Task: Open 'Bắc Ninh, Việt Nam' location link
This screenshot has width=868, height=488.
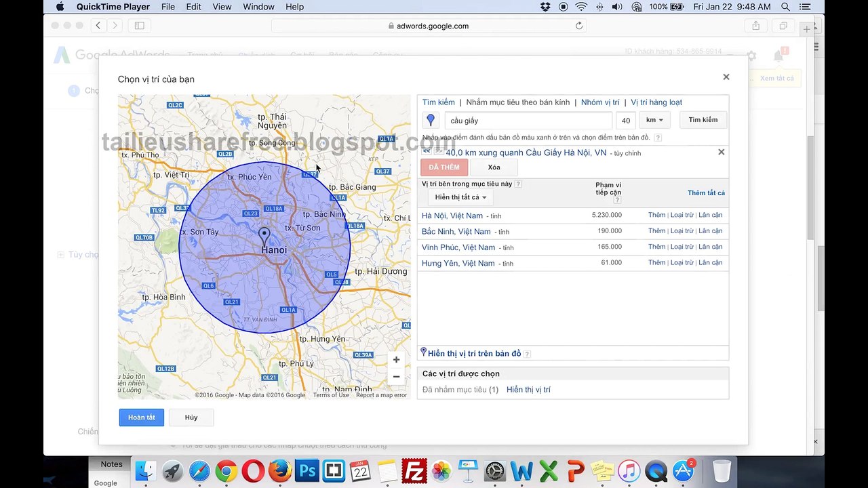Action: pyautogui.click(x=456, y=232)
